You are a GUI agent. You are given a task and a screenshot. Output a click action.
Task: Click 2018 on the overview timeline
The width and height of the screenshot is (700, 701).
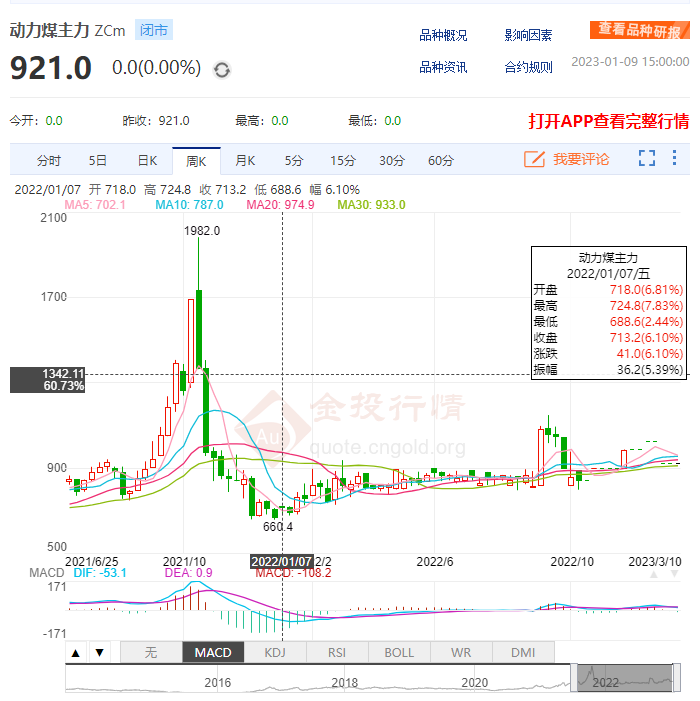345,683
